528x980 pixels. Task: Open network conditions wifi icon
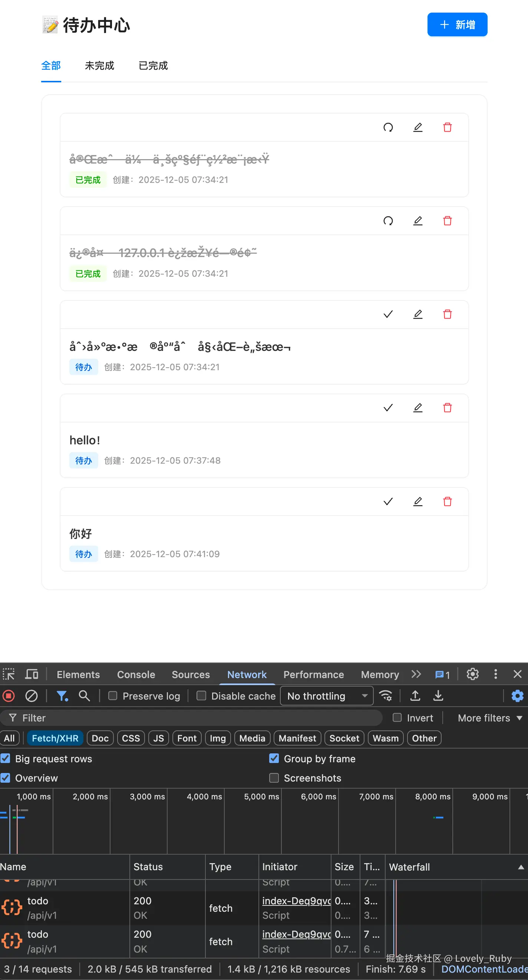[x=386, y=696]
